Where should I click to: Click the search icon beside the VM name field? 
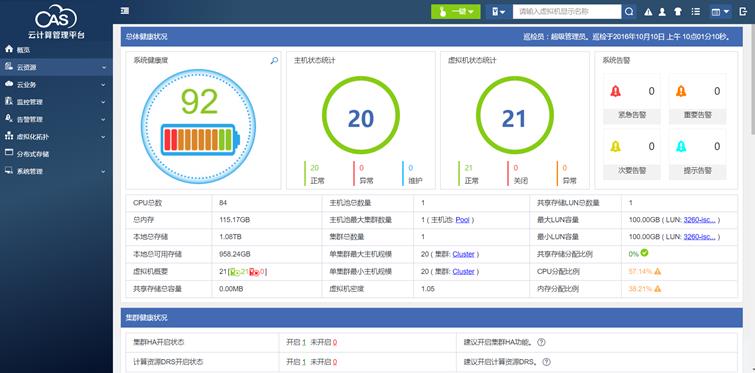[x=629, y=12]
